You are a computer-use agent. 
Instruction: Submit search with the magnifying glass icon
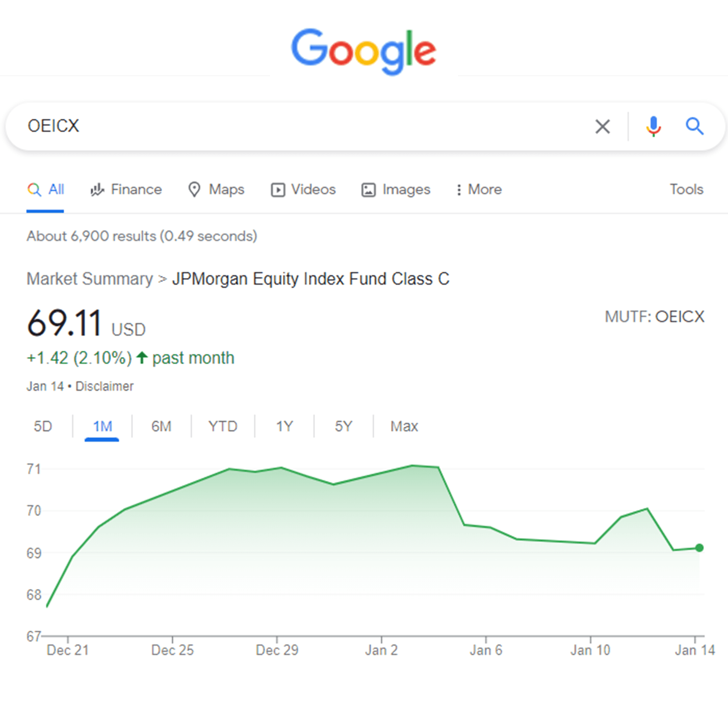click(694, 126)
